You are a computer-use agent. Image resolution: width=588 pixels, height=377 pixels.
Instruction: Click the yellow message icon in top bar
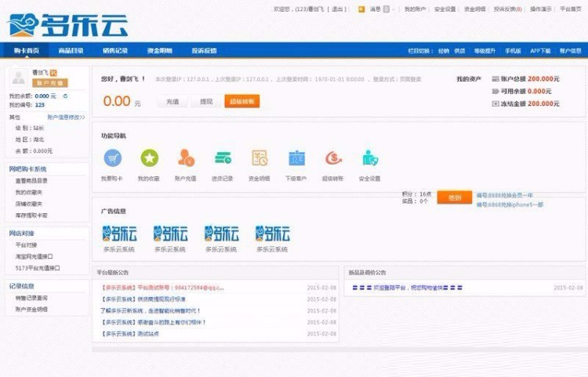[x=361, y=9]
